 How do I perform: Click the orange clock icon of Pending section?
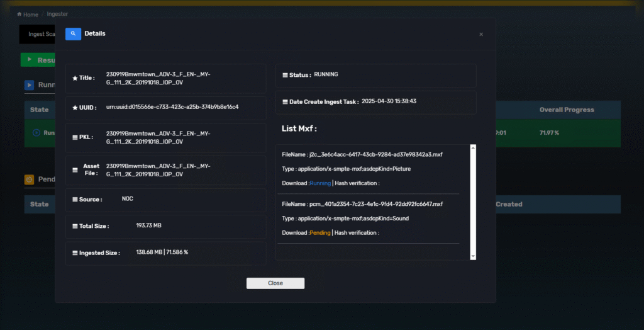(30, 179)
